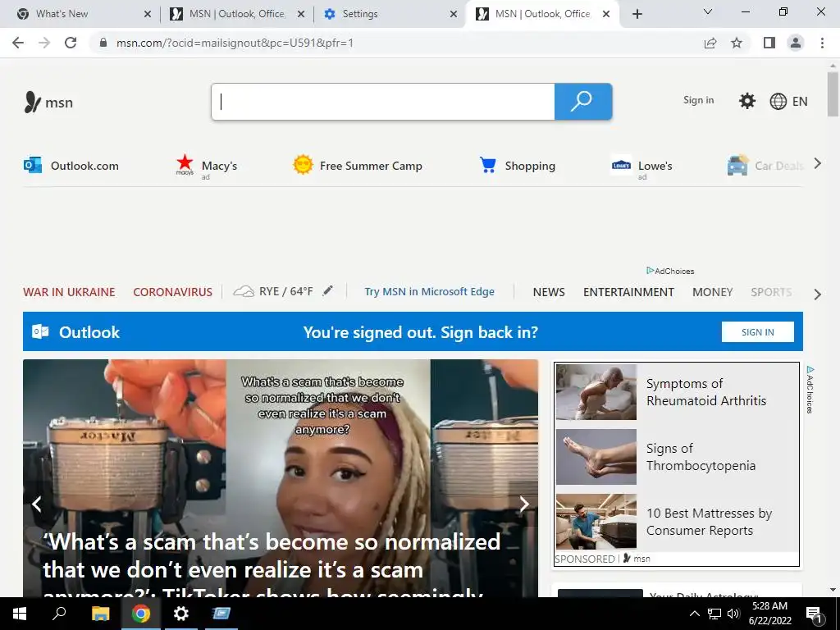Open Signs of Thrombocytopenia ad

(x=701, y=457)
